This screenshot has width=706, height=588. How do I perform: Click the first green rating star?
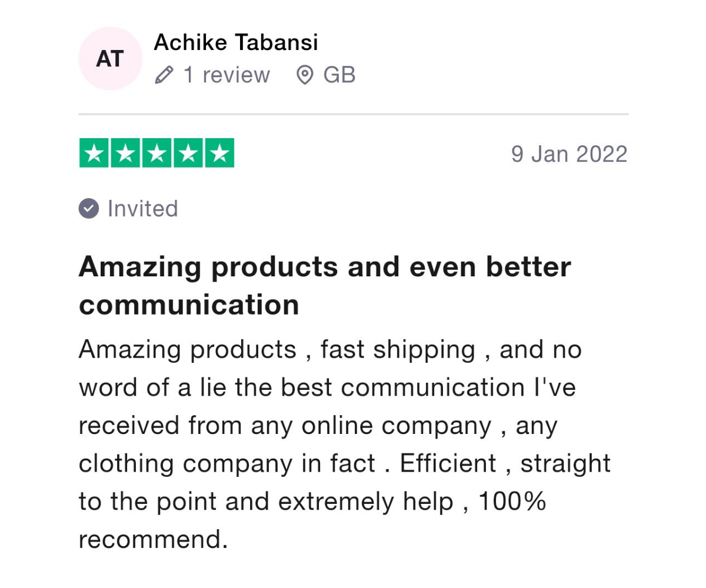94,153
